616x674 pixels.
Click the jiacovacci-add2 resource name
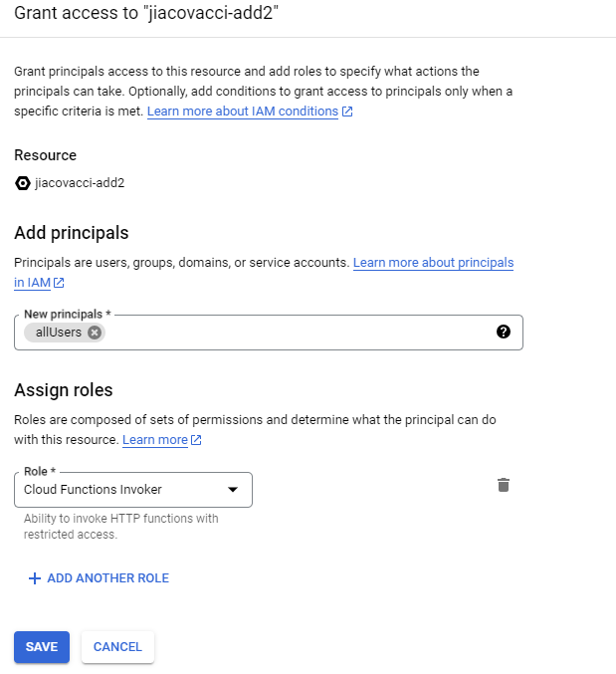tap(80, 183)
